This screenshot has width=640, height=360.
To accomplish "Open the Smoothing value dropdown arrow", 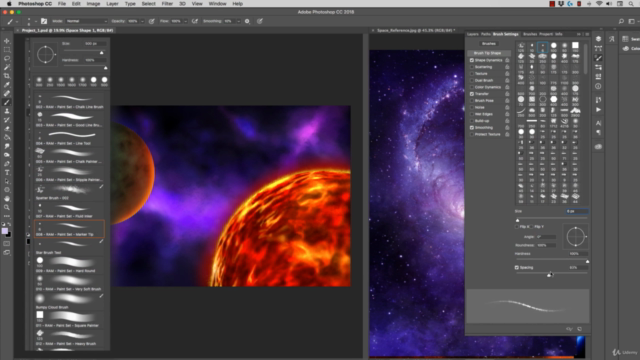I will coord(238,21).
